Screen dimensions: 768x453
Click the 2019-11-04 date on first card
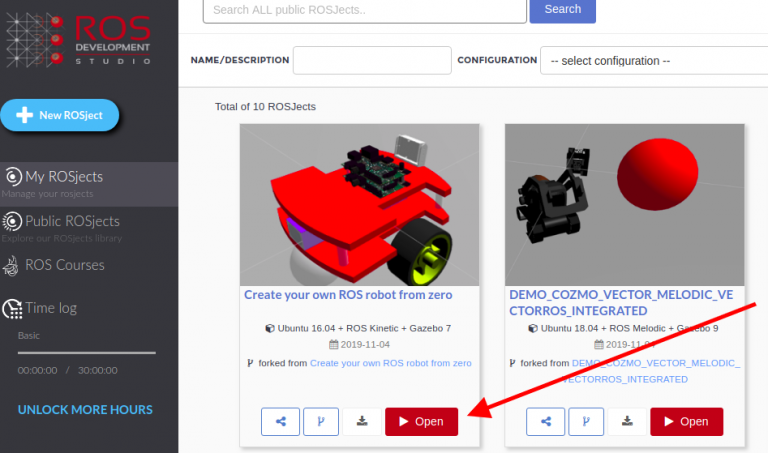365,345
